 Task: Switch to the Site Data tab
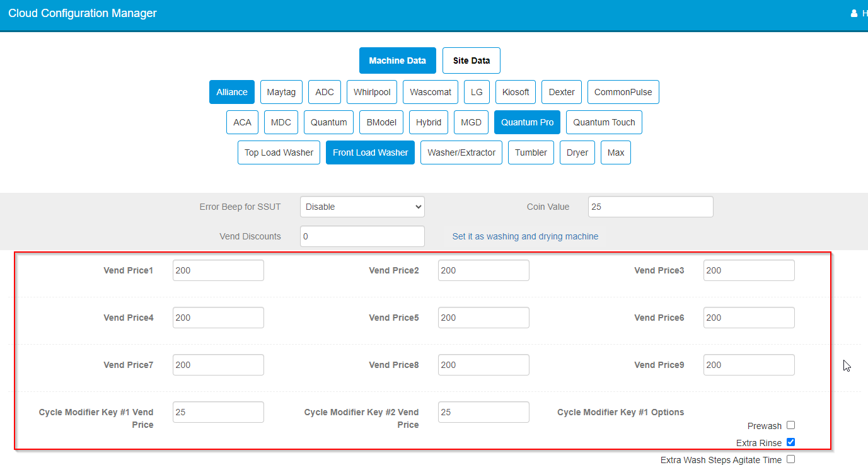pos(471,60)
